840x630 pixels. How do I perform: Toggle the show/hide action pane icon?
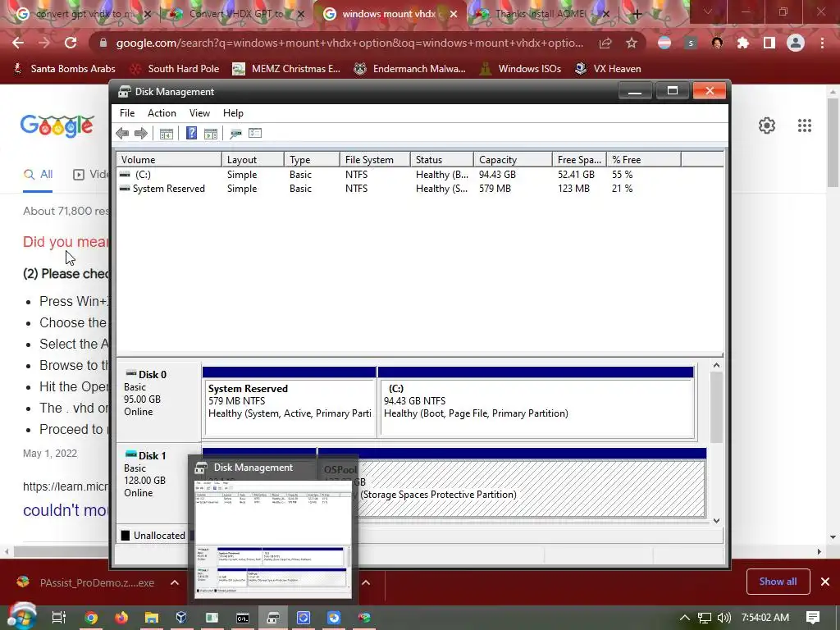click(x=211, y=134)
